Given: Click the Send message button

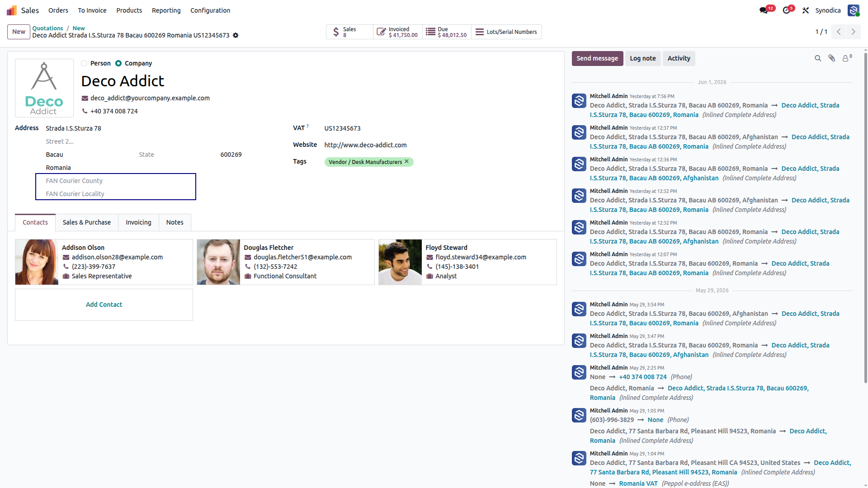Looking at the screenshot, I should click(597, 58).
